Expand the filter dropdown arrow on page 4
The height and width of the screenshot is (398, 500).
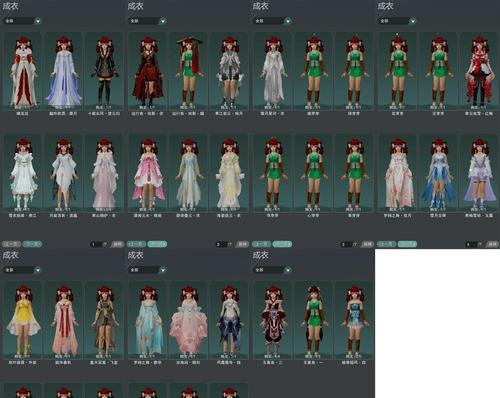coord(412,21)
